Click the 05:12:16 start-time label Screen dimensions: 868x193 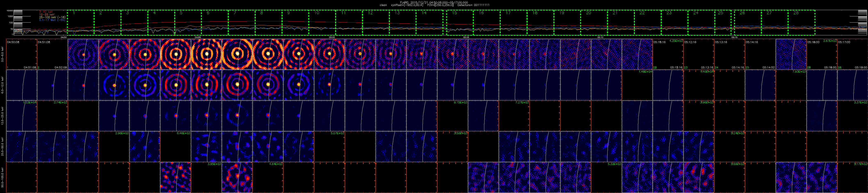coord(690,42)
